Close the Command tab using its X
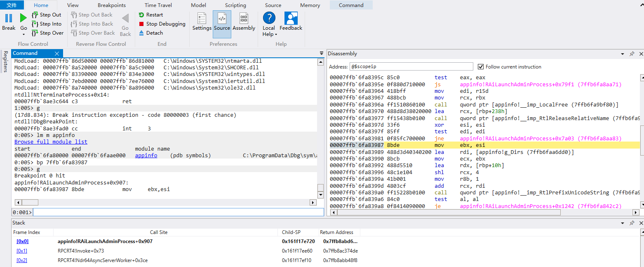The width and height of the screenshot is (644, 267). coord(57,54)
